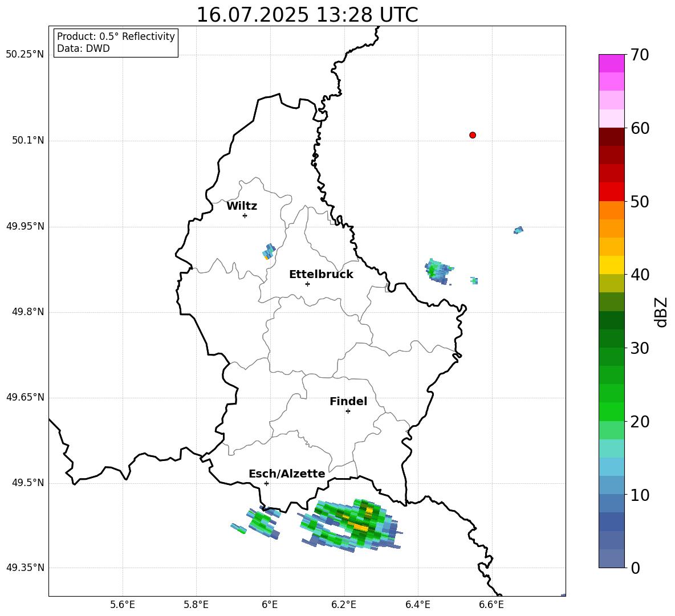The width and height of the screenshot is (675, 616).
Task: Click the Esch/Alzette city label
Action: (x=287, y=474)
